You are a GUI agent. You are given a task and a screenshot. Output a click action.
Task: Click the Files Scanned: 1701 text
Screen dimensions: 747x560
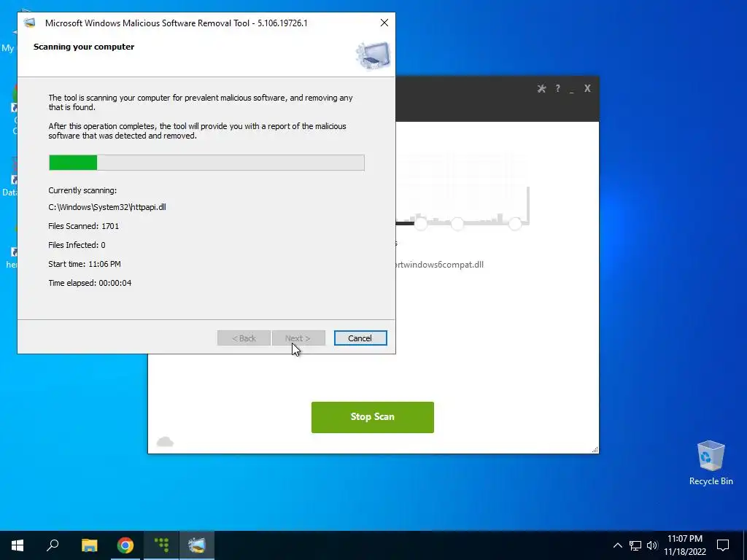[x=83, y=226]
